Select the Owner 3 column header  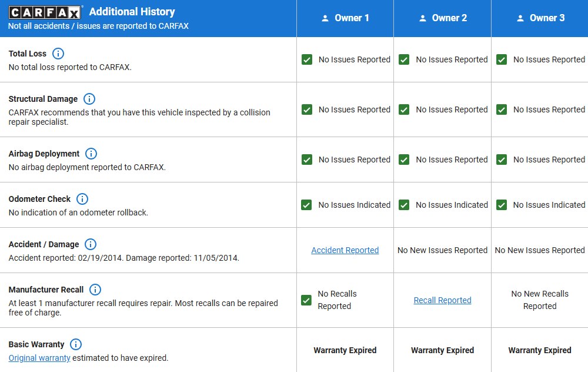[540, 18]
